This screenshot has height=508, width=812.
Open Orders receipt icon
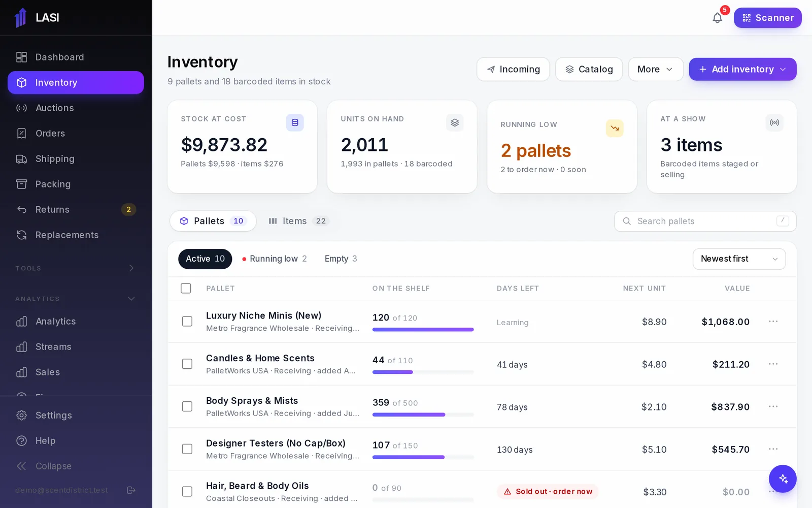click(x=21, y=134)
